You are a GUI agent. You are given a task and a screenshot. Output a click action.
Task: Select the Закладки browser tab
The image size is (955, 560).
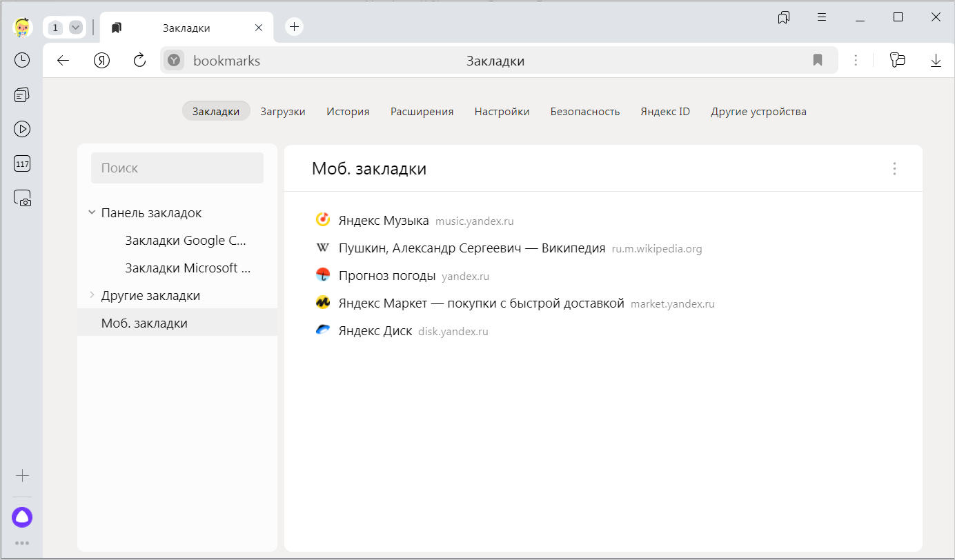pos(186,28)
